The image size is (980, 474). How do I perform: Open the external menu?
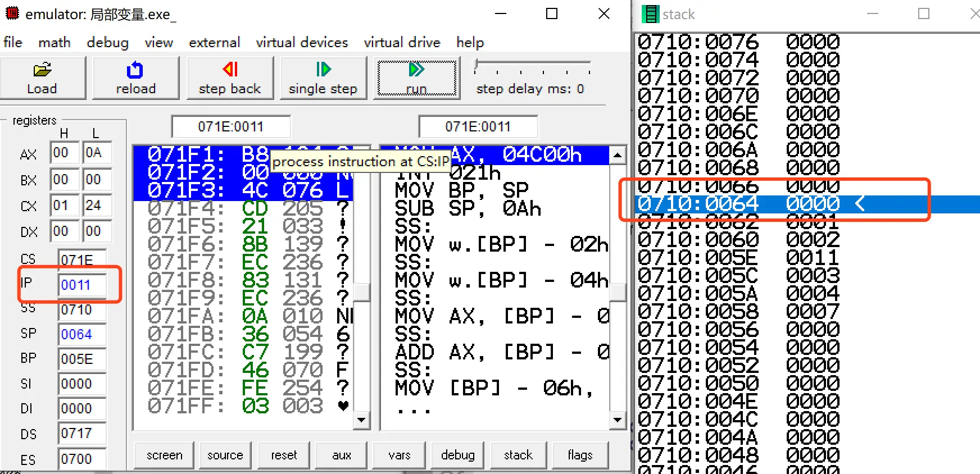pos(214,43)
